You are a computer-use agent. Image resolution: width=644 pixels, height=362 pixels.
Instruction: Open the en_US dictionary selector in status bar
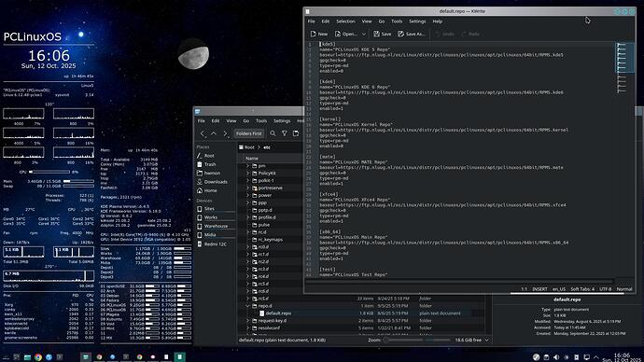tap(558, 289)
